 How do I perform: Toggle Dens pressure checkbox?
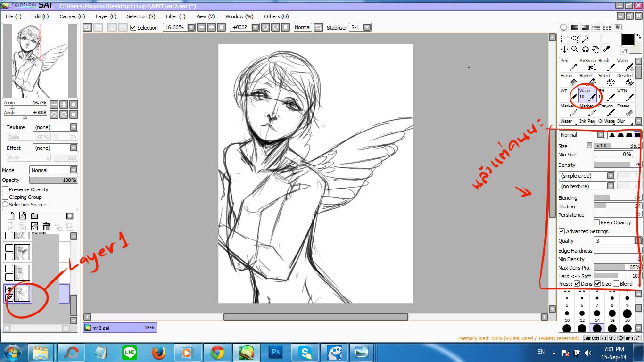point(577,284)
